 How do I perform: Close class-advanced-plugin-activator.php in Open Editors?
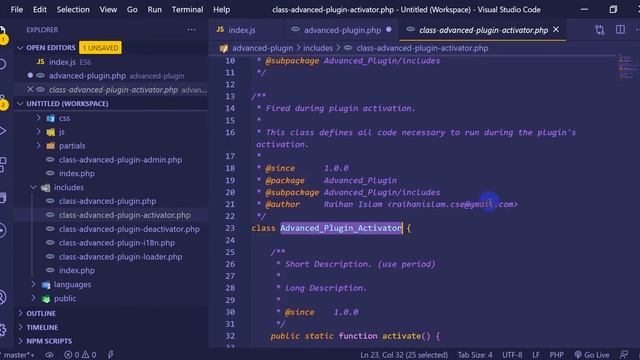[30, 89]
